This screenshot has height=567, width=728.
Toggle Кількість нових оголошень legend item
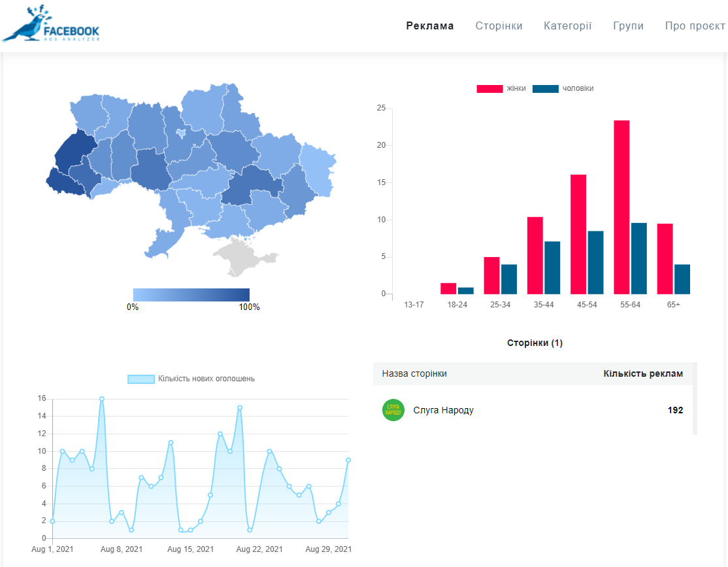(191, 379)
